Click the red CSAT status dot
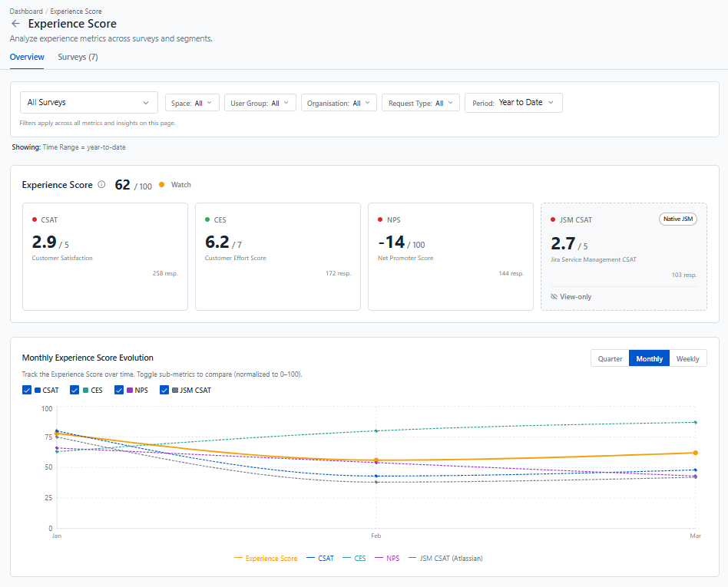The image size is (728, 587). pos(35,219)
